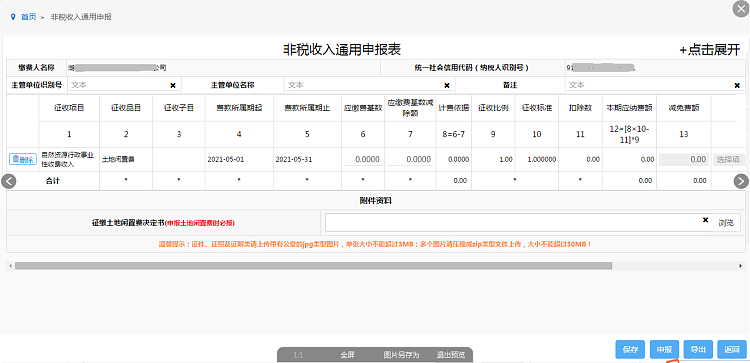750x363 pixels.
Task: Clear the 主管单位名称 field with its X icon
Action: pos(447,85)
